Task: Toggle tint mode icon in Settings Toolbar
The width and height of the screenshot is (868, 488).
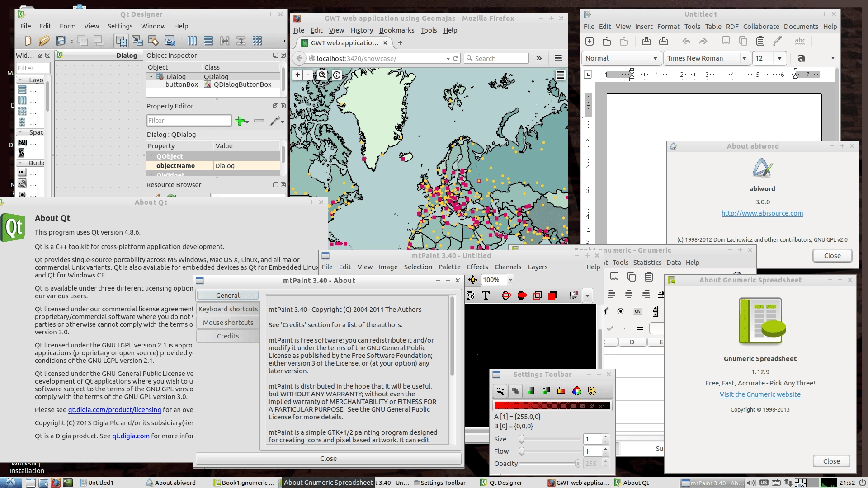Action: [x=531, y=391]
